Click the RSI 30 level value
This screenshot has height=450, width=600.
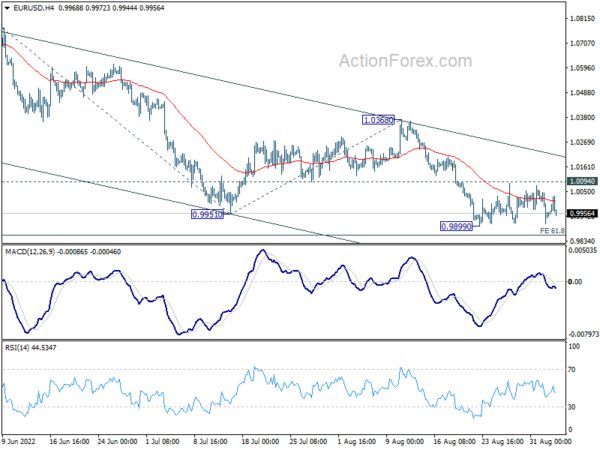click(572, 407)
